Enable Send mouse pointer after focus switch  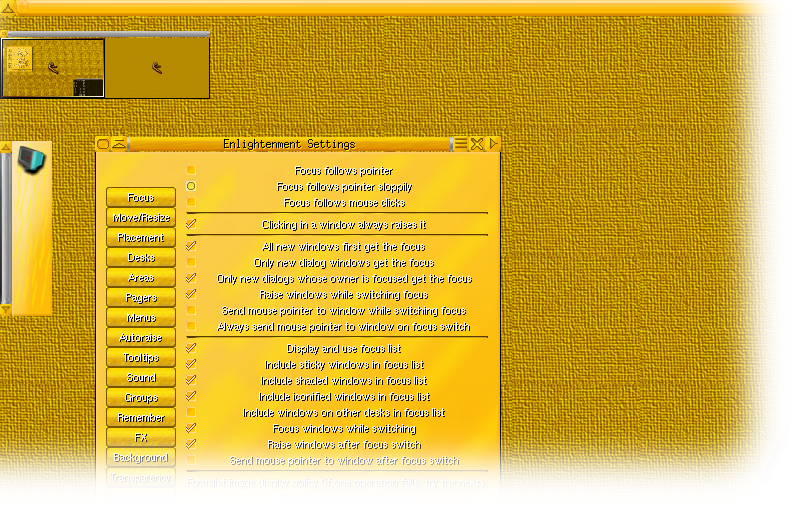pos(191,460)
